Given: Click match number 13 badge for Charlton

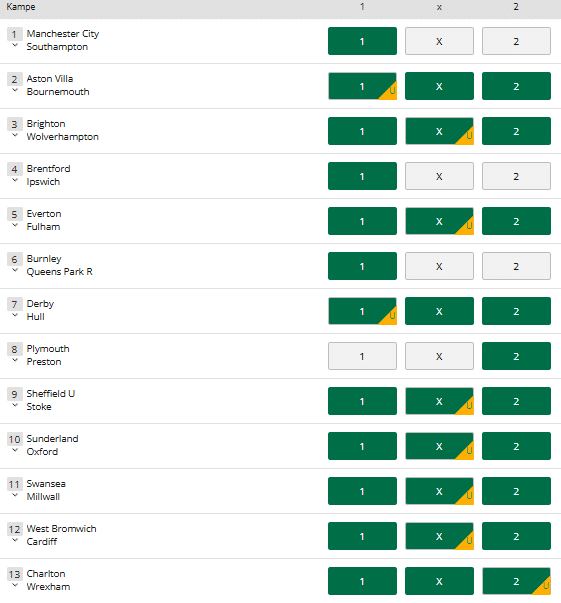Looking at the screenshot, I should pos(15,574).
